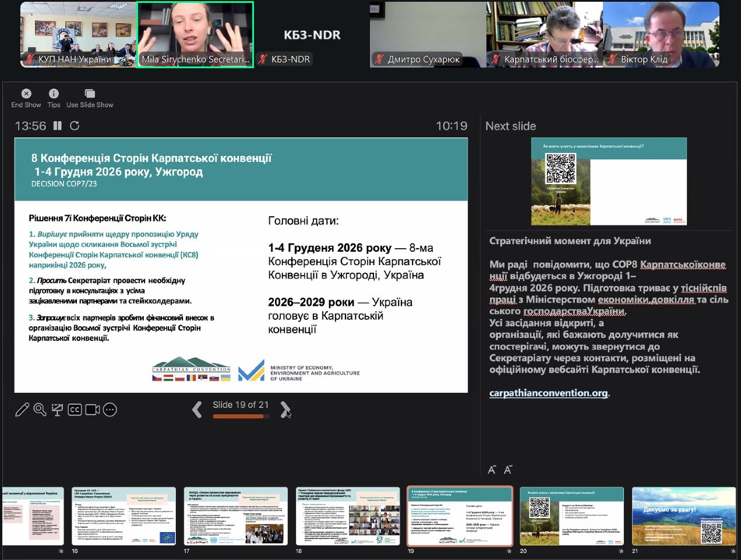Select slide 17 thumbnail in filmstrip

[x=236, y=516]
